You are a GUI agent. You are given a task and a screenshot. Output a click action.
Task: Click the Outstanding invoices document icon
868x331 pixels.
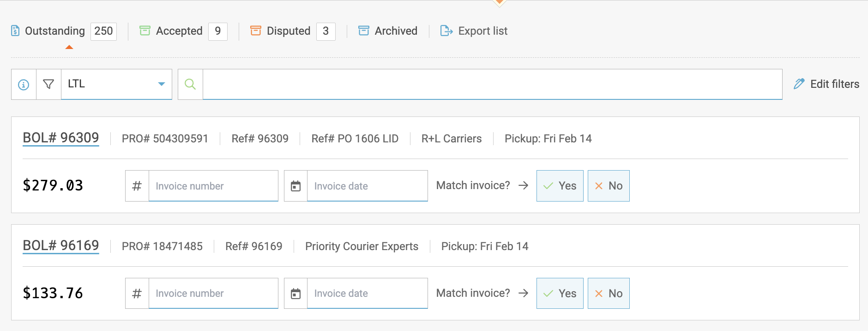point(16,31)
